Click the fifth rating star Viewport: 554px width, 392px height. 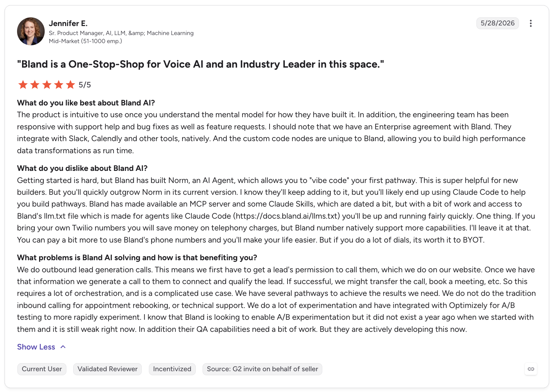(x=70, y=84)
